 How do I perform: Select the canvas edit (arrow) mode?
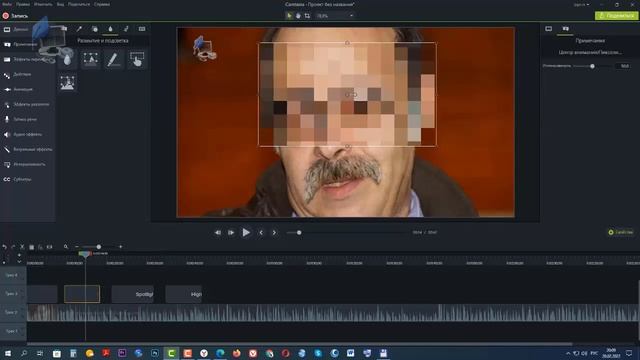pyautogui.click(x=289, y=16)
